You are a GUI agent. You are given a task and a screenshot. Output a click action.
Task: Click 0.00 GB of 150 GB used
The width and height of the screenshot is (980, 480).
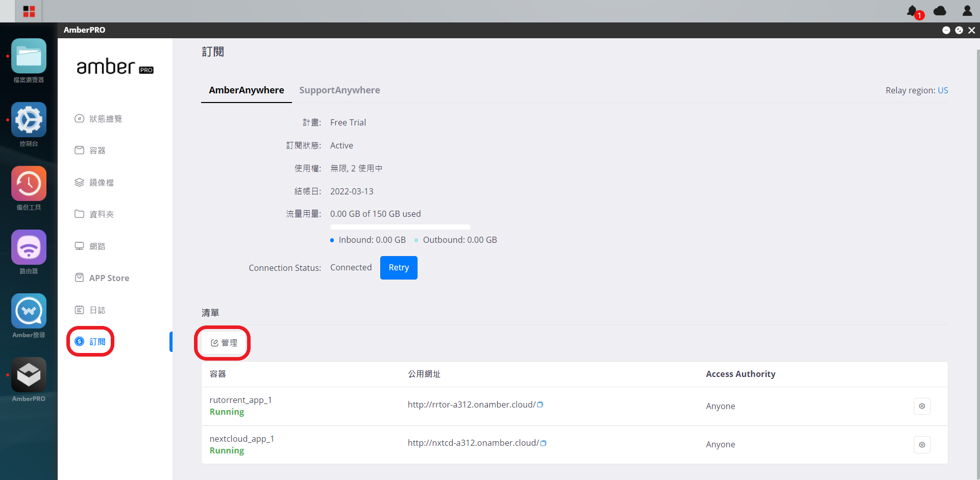[x=376, y=214]
